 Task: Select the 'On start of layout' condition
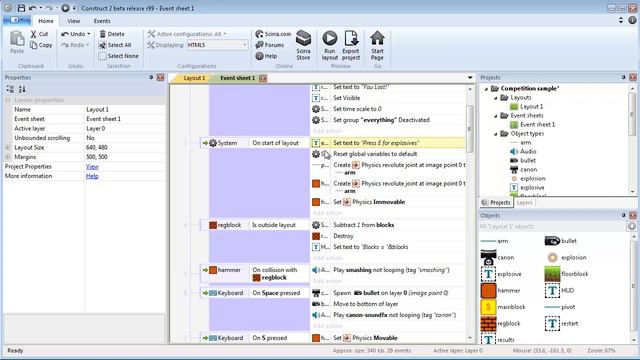[x=276, y=143]
